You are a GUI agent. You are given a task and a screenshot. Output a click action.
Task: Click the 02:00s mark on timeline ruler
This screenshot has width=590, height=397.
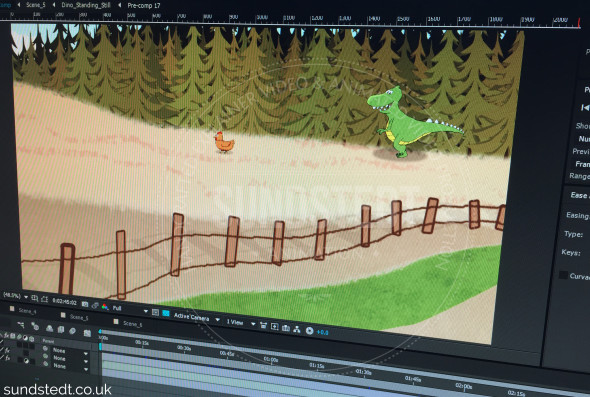[x=464, y=386]
